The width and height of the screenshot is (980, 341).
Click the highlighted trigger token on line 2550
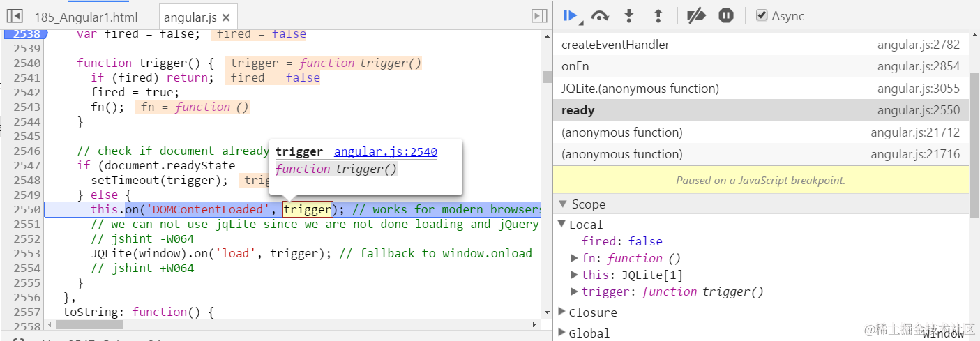(308, 209)
